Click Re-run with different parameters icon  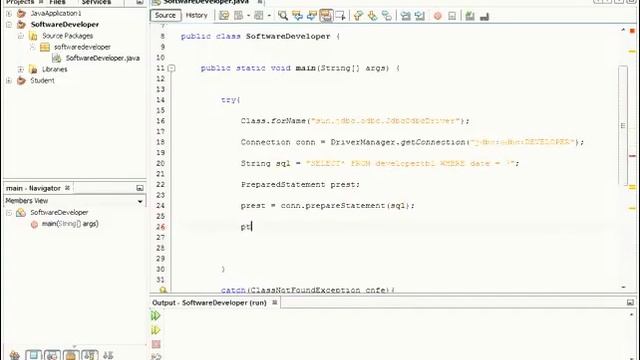pos(156,330)
